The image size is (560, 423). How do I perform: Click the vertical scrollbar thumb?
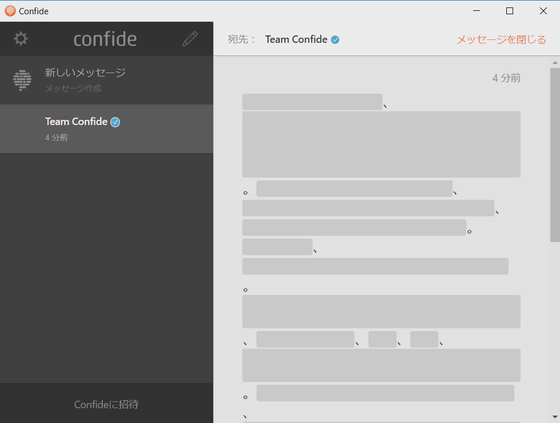[555, 155]
